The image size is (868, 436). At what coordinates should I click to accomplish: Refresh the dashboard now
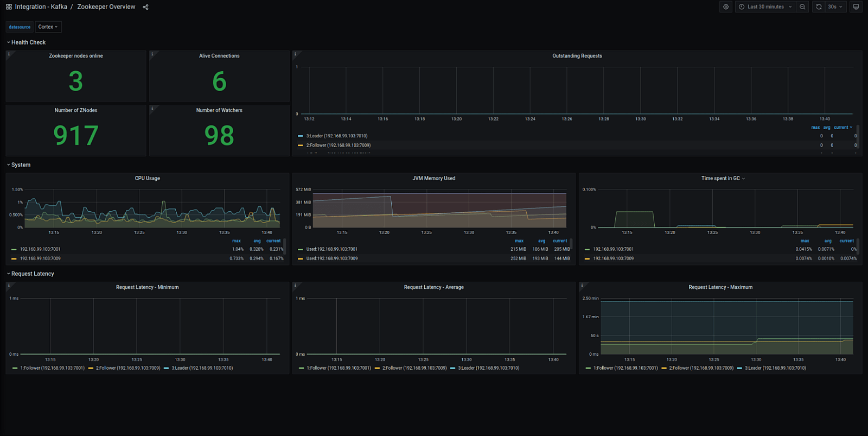coord(819,7)
